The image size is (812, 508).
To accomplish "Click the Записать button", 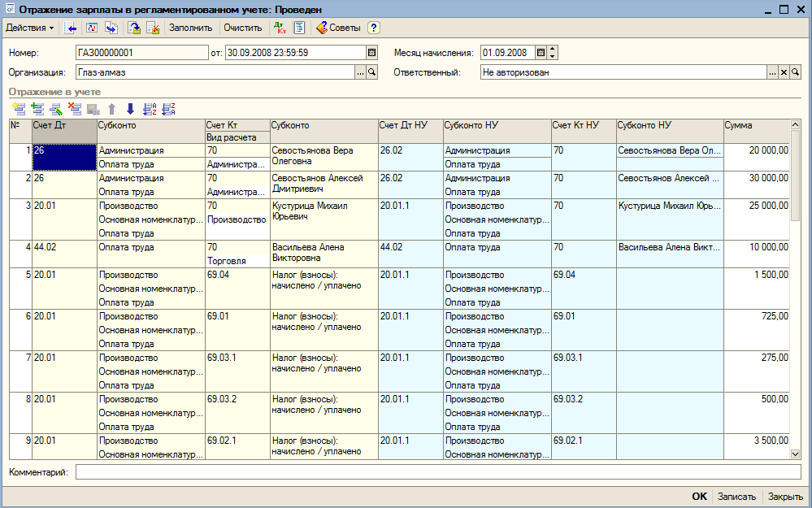I will [x=736, y=496].
